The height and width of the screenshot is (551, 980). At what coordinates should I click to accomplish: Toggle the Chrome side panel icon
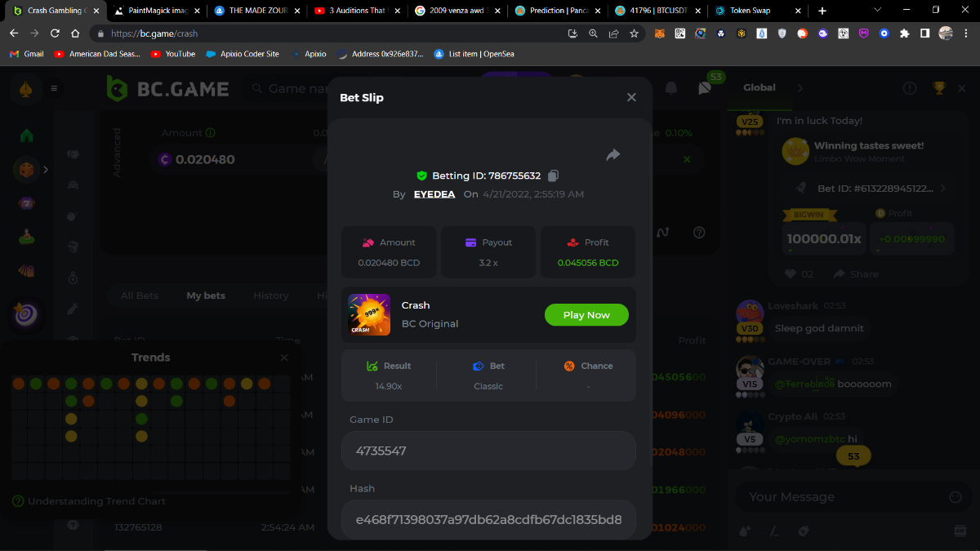point(924,33)
